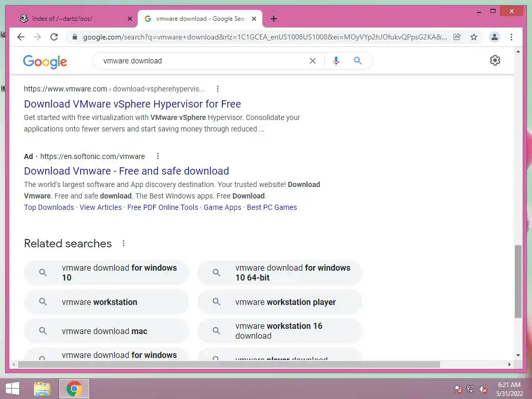Screen dimensions: 532x399
Task: Open options dots for the softonic ad
Action: (158, 156)
